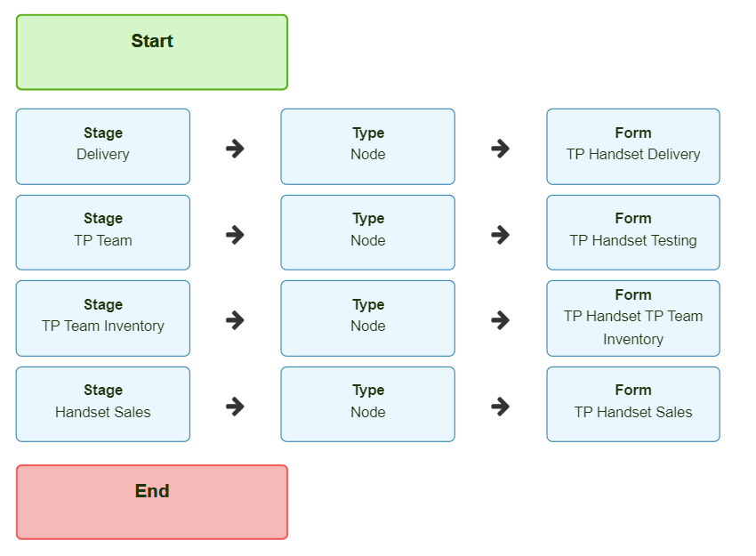Click the arrow before TP Handset Sales form
Viewport: 756px width, 556px height.
(501, 407)
